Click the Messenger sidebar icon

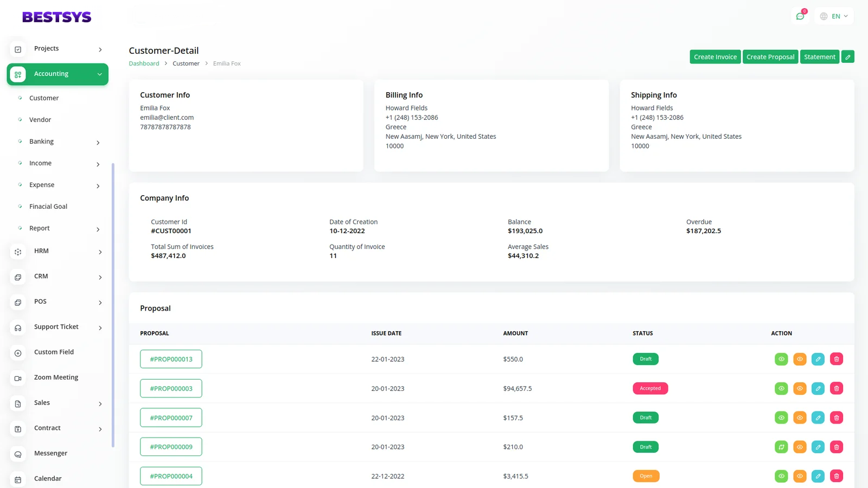(18, 454)
